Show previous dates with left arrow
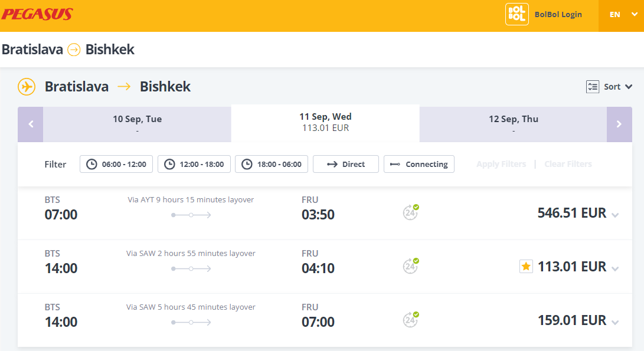Viewport: 644px width, 351px height. point(30,124)
